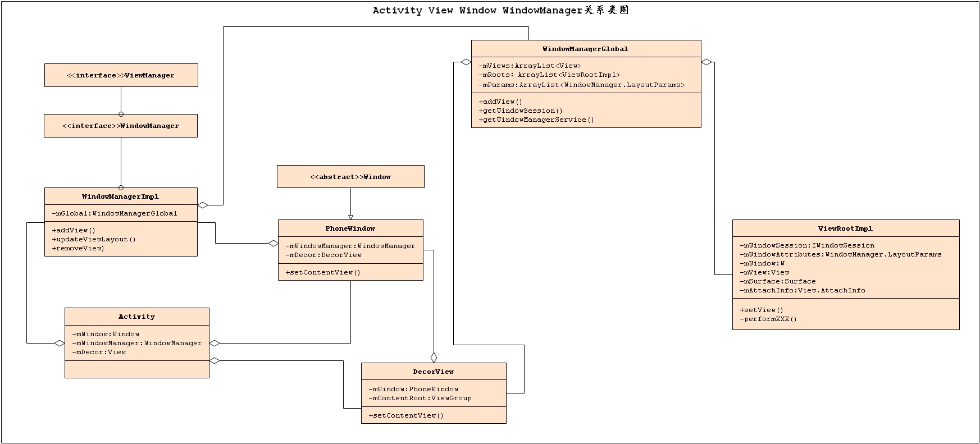The image size is (980, 444).
Task: Select the -mViews:ArrayList<View> field
Action: coord(530,66)
